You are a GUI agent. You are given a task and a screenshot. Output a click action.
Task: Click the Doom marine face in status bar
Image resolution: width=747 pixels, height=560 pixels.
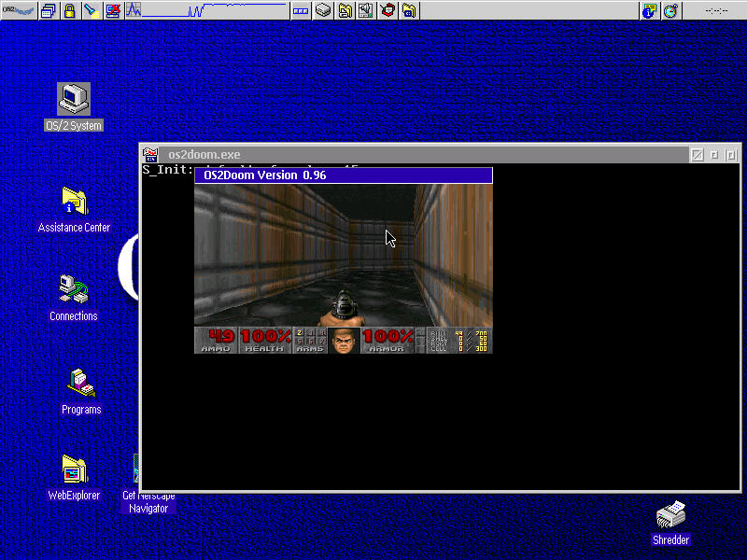[344, 341]
